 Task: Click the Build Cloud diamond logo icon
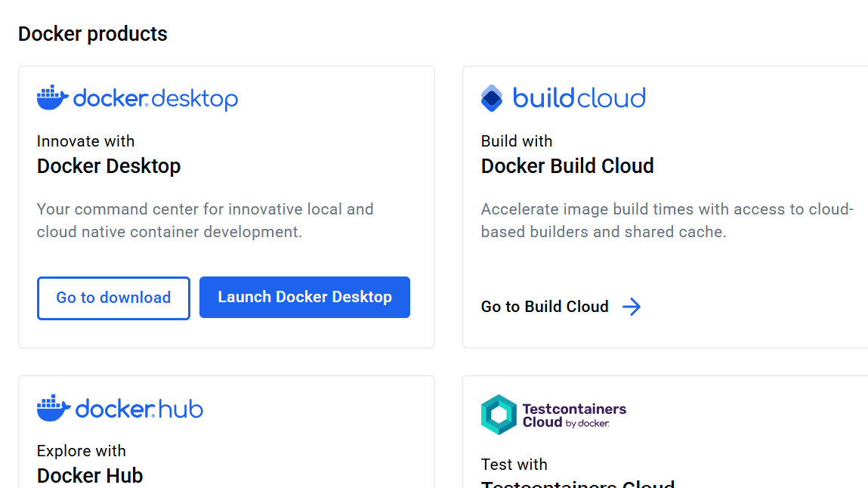492,98
